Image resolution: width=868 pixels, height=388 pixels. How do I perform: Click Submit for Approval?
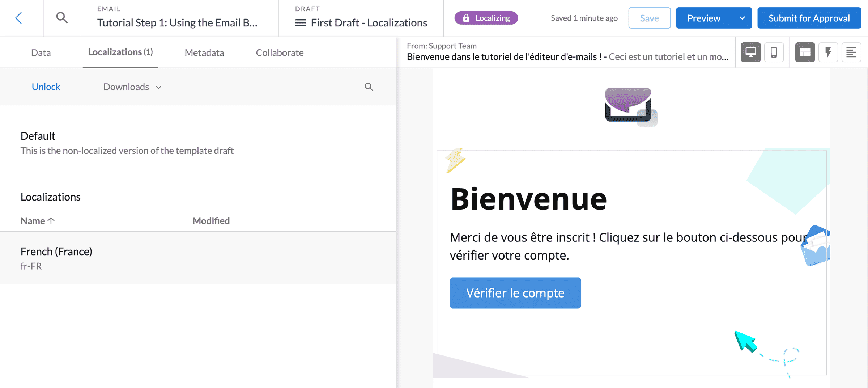click(x=809, y=18)
